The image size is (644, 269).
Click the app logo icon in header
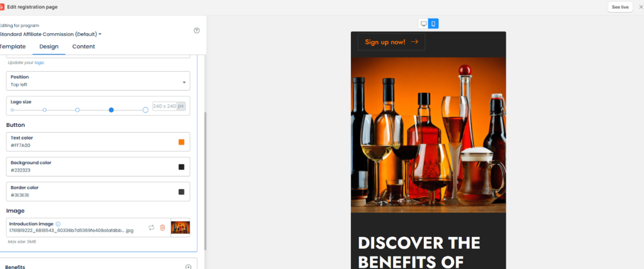point(2,7)
